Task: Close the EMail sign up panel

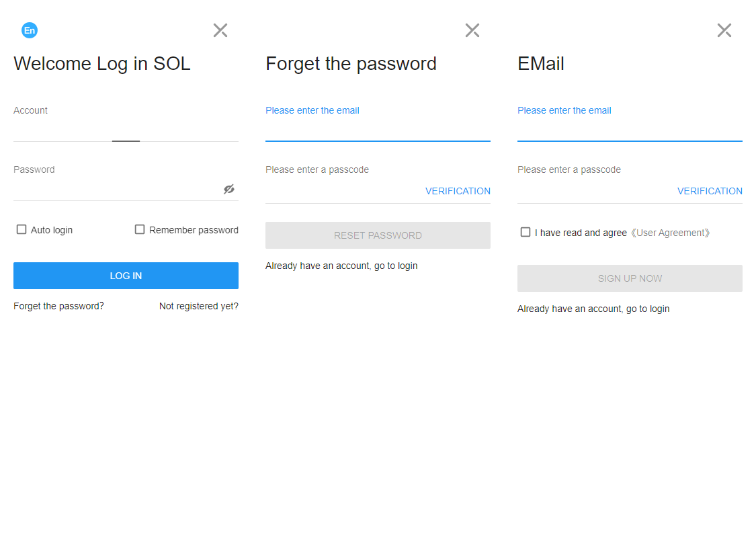Action: (724, 30)
